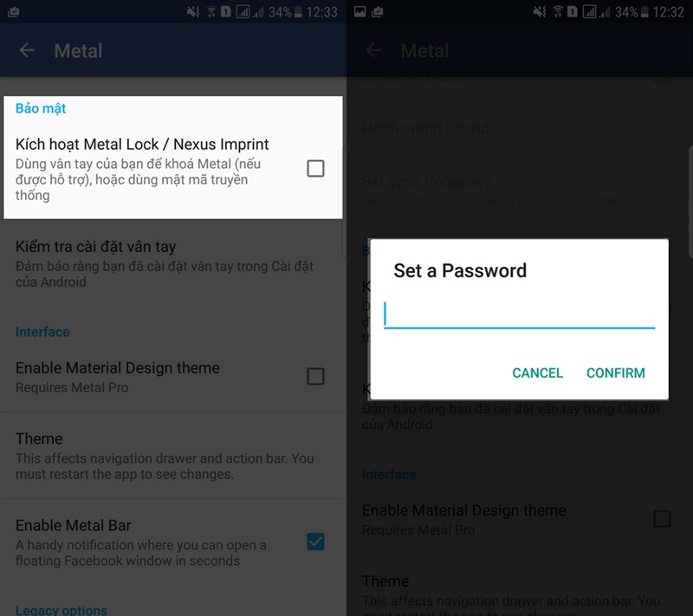Toggle dimmed Material Design theme checkbox on right
This screenshot has width=693, height=616.
coord(662,519)
